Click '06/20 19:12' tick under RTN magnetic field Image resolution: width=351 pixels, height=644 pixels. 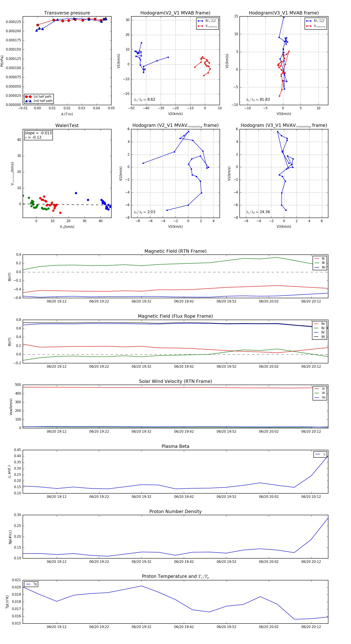(x=57, y=302)
